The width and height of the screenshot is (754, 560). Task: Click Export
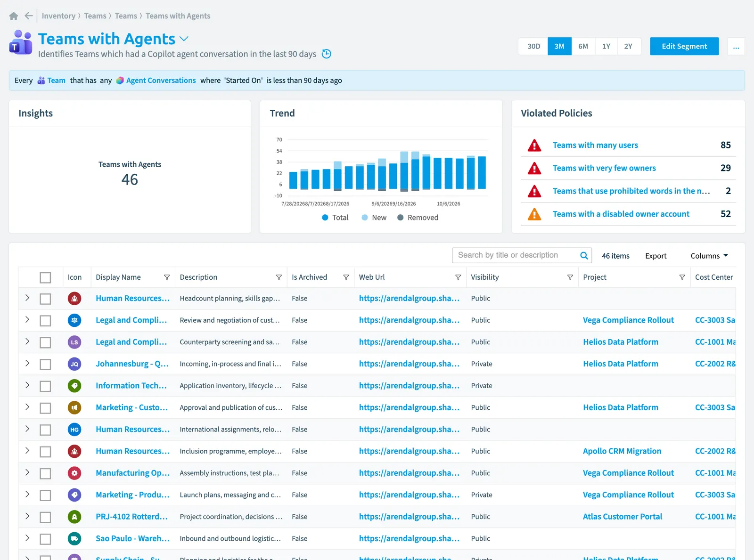(x=656, y=256)
